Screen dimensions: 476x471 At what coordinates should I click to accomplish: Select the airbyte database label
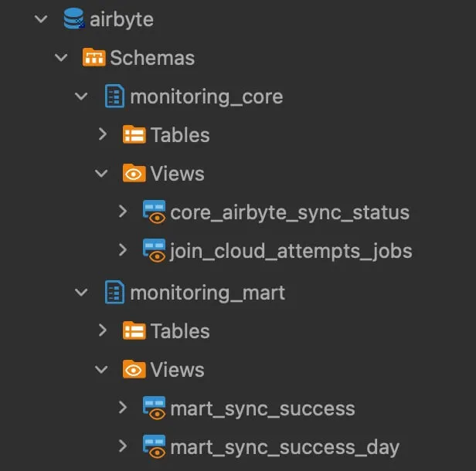click(122, 20)
